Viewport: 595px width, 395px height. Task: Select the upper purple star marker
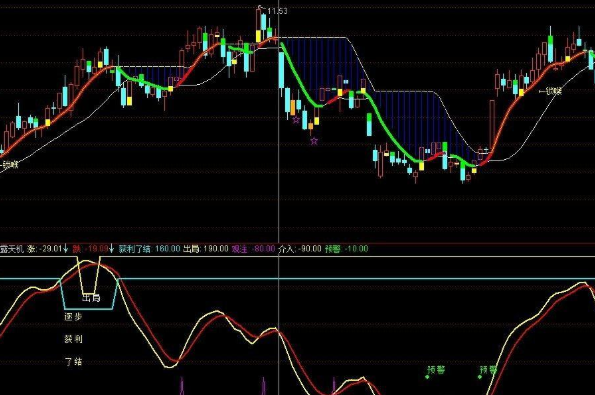point(296,120)
